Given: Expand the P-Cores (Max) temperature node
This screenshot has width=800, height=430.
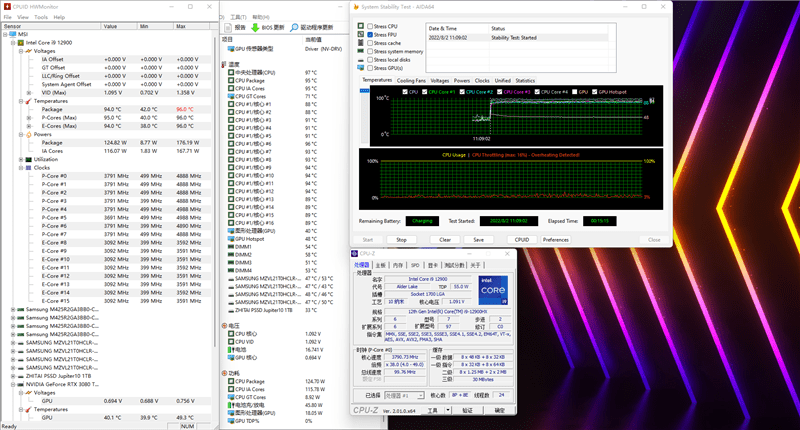Looking at the screenshot, I should click(x=29, y=118).
